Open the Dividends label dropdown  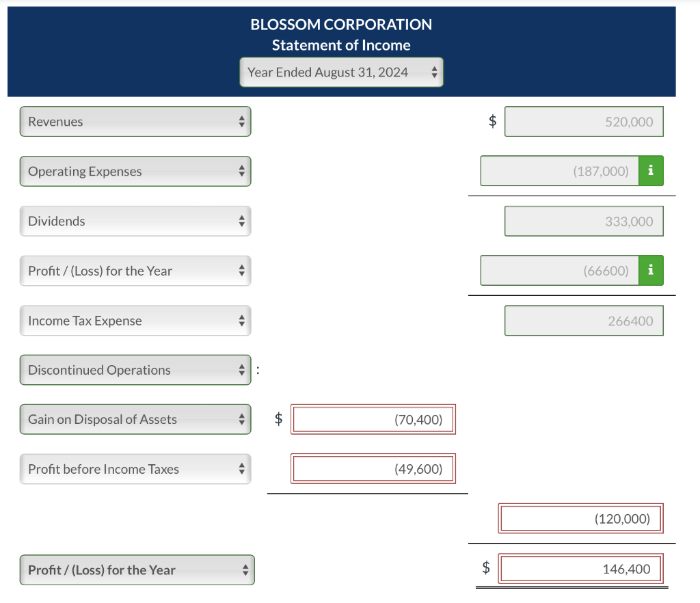pos(135,221)
